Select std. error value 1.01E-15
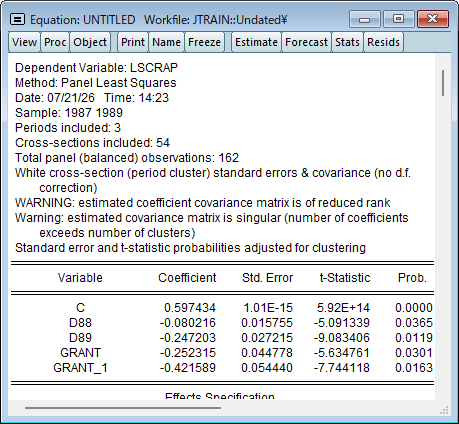This screenshot has height=424, width=459. (x=268, y=308)
